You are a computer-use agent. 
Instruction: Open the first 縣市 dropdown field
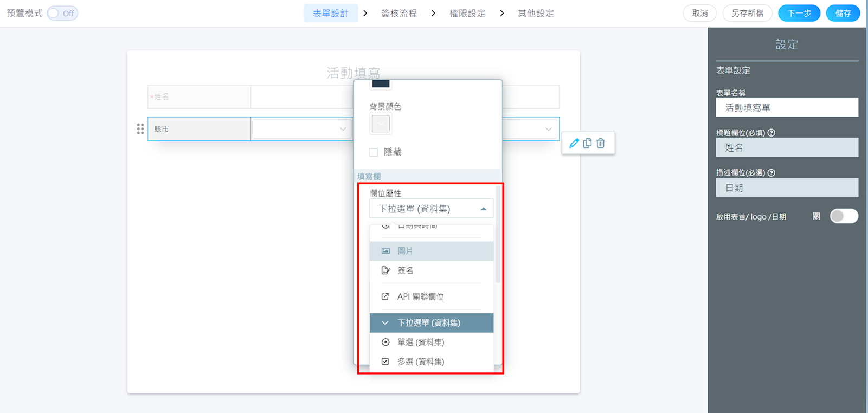tap(301, 129)
